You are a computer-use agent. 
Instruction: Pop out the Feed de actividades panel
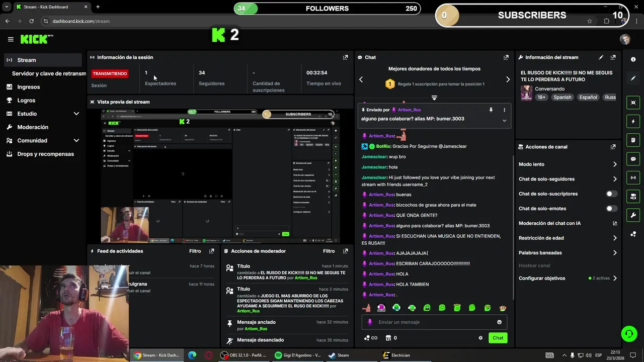[211, 251]
